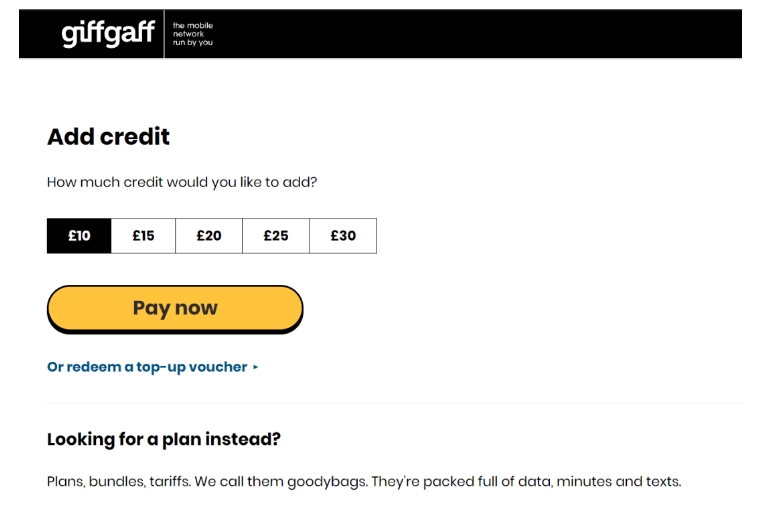Choose the £15 credit option
The image size is (765, 509).
(143, 236)
